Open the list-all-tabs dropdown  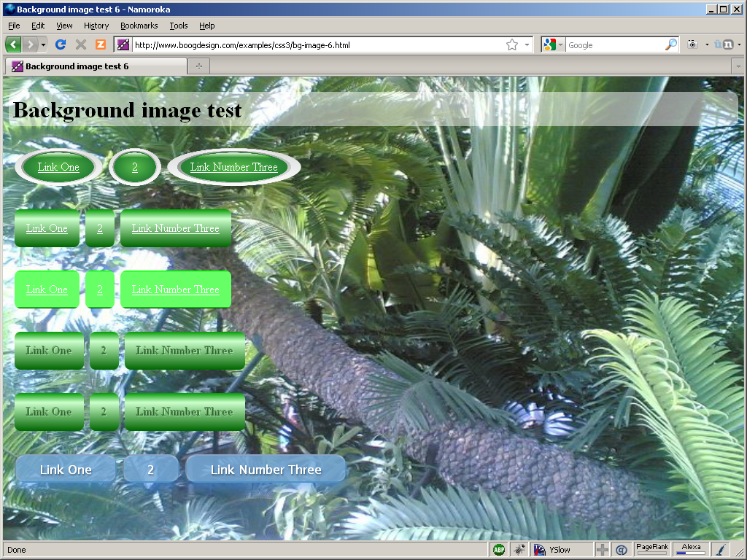pyautogui.click(x=738, y=66)
